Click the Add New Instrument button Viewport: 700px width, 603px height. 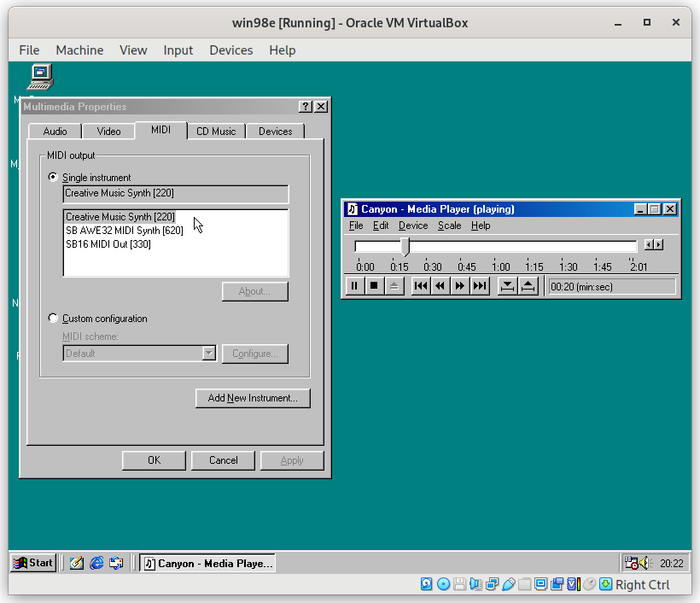pos(253,398)
